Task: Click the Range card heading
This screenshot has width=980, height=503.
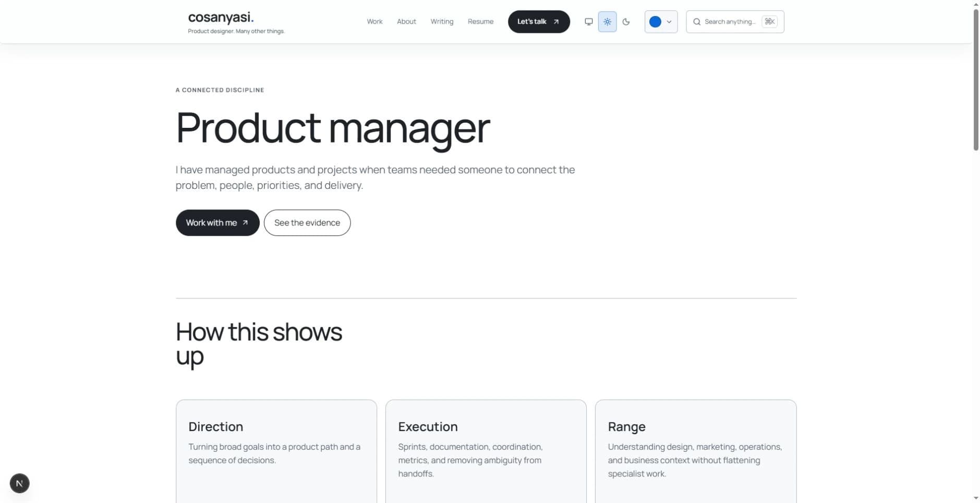Action: click(x=626, y=427)
